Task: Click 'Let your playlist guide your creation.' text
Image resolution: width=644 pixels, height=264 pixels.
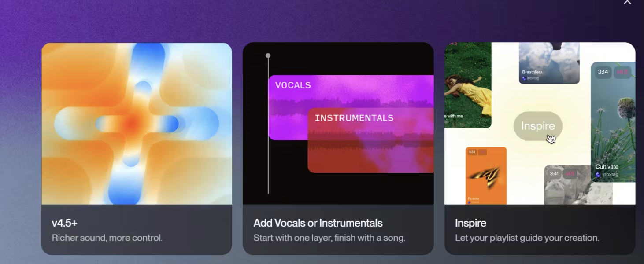Action: tap(527, 238)
